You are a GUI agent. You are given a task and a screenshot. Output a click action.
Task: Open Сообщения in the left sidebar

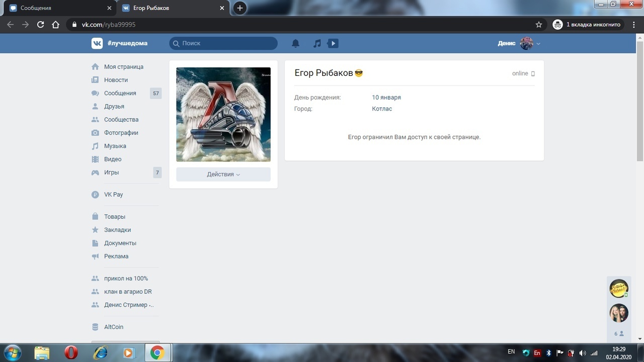120,93
